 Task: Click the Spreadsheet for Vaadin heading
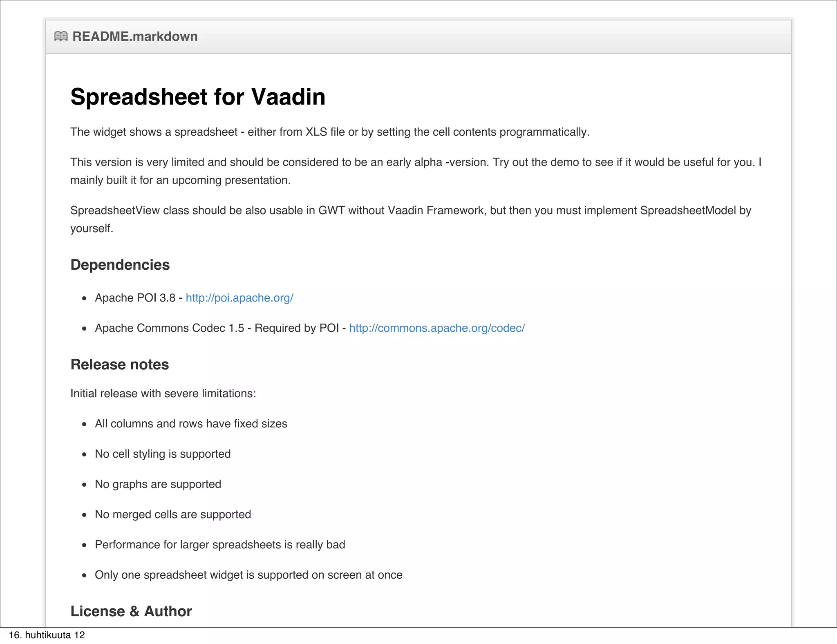point(198,97)
